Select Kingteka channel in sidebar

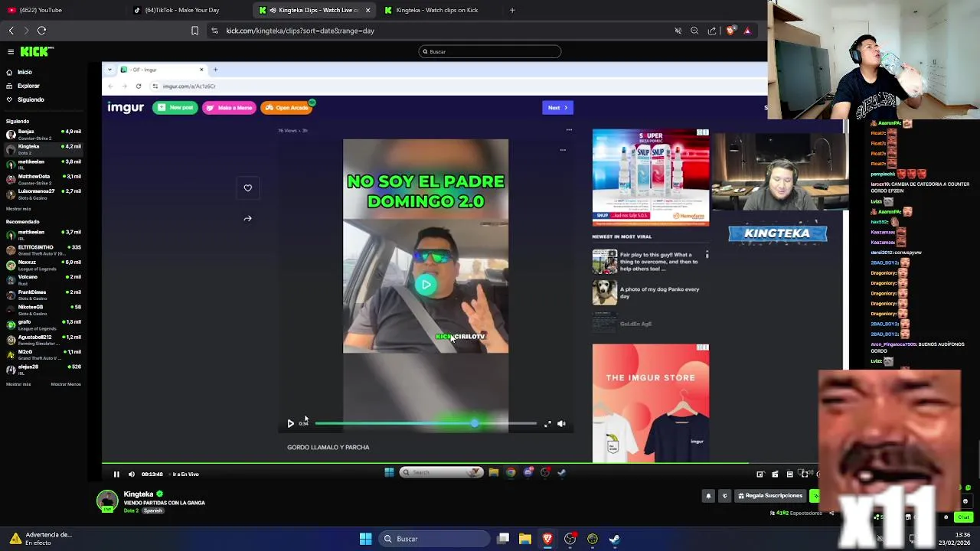pos(44,148)
